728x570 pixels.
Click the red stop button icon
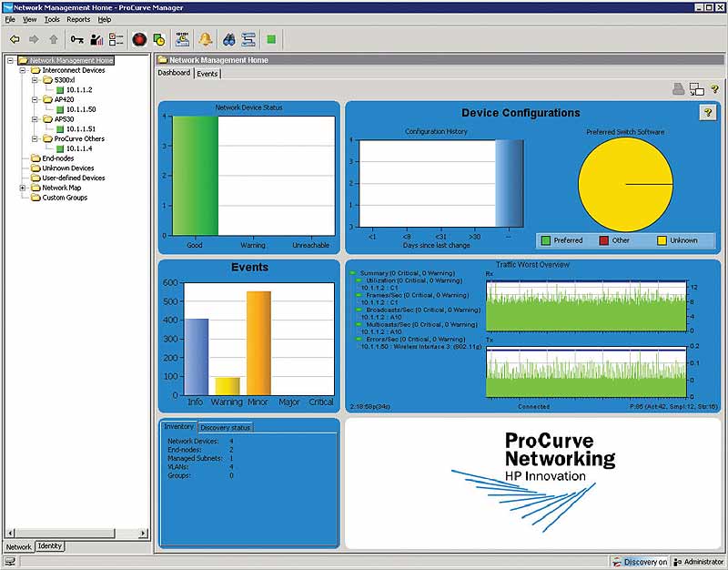tap(139, 39)
